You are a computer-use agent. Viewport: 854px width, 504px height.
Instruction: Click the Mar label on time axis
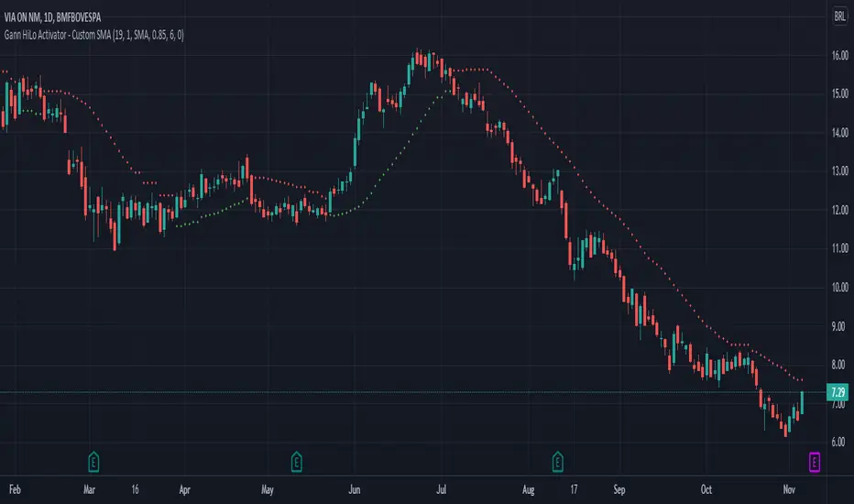[89, 489]
